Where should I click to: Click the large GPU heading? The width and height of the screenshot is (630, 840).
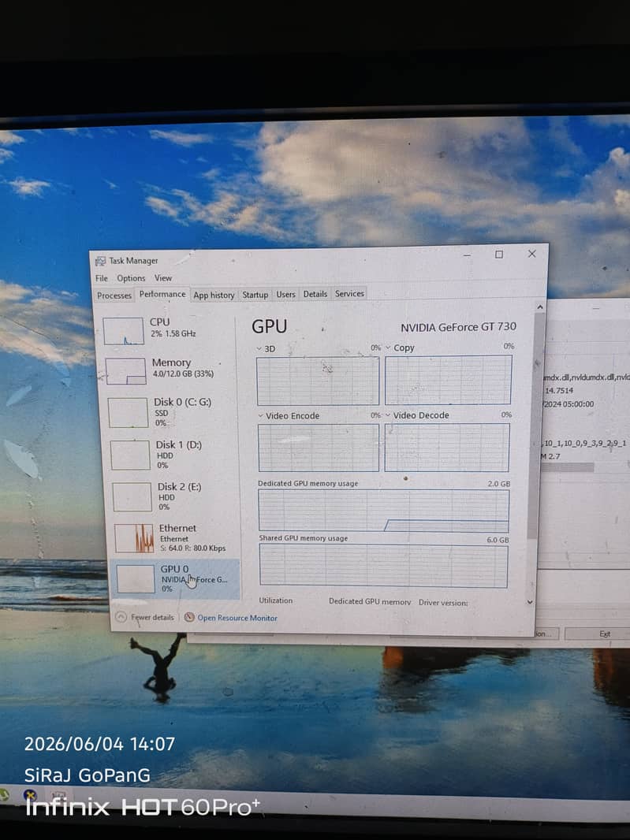coord(269,326)
